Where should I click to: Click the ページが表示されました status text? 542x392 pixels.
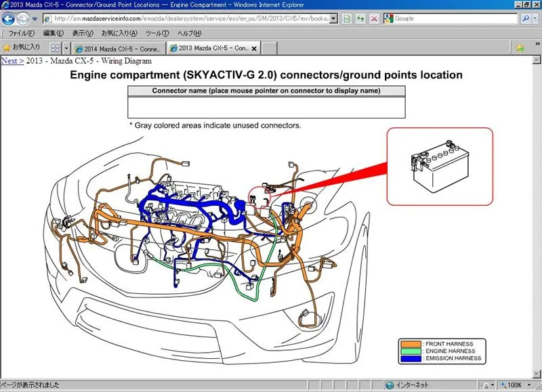[30, 385]
